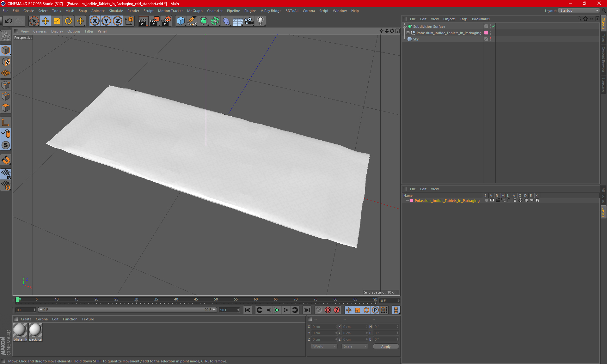Add Subdivision Surface generator icon
The height and width of the screenshot is (364, 607).
[204, 21]
